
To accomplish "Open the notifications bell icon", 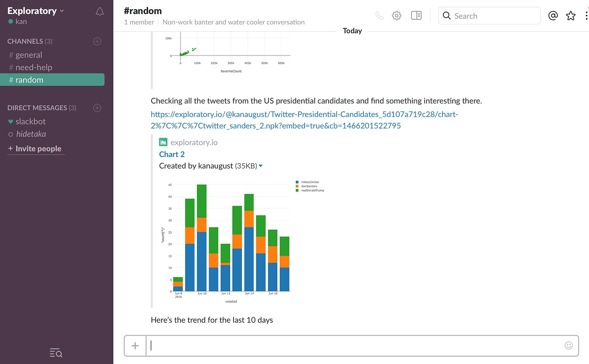I will tap(99, 11).
